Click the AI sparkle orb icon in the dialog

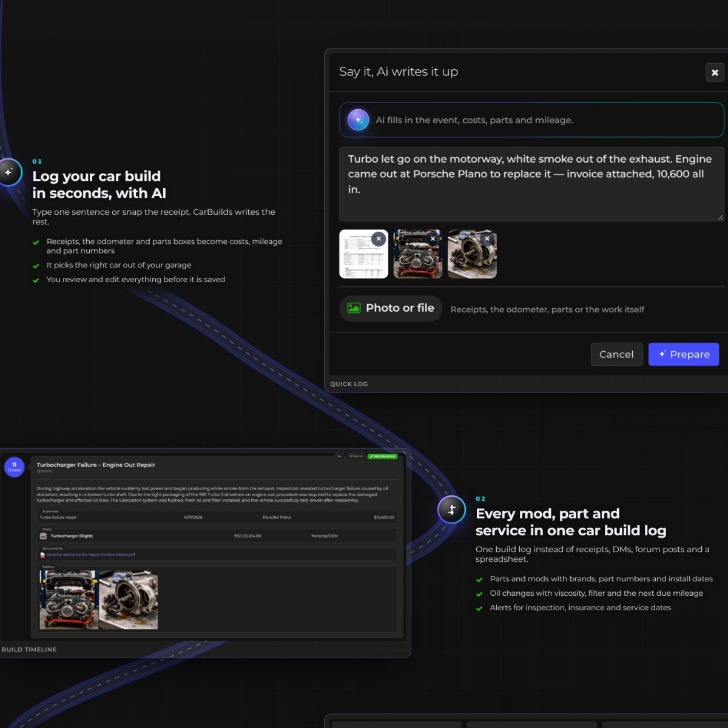click(358, 120)
